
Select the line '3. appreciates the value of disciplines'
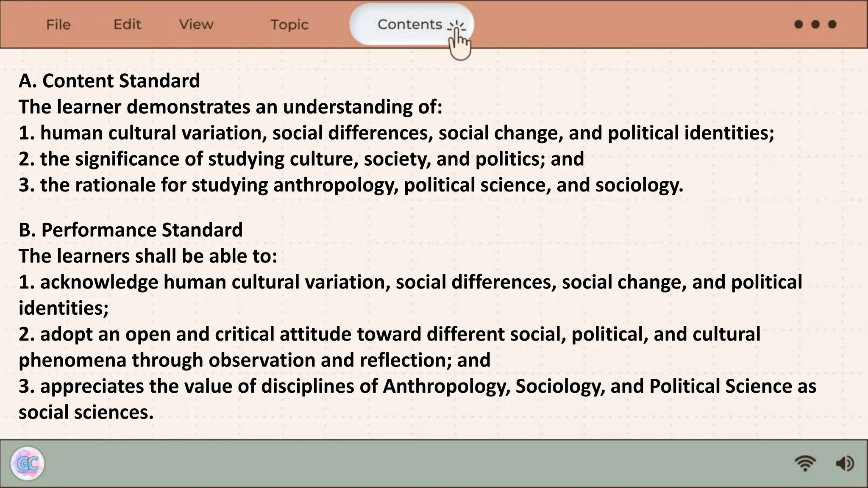417,386
